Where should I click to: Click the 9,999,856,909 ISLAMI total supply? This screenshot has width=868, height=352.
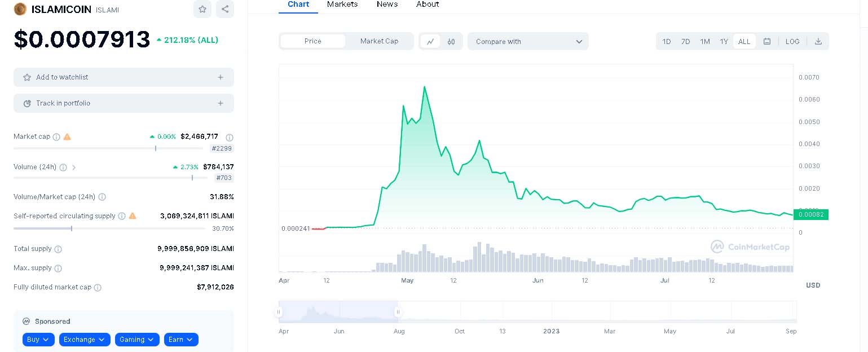coord(196,249)
